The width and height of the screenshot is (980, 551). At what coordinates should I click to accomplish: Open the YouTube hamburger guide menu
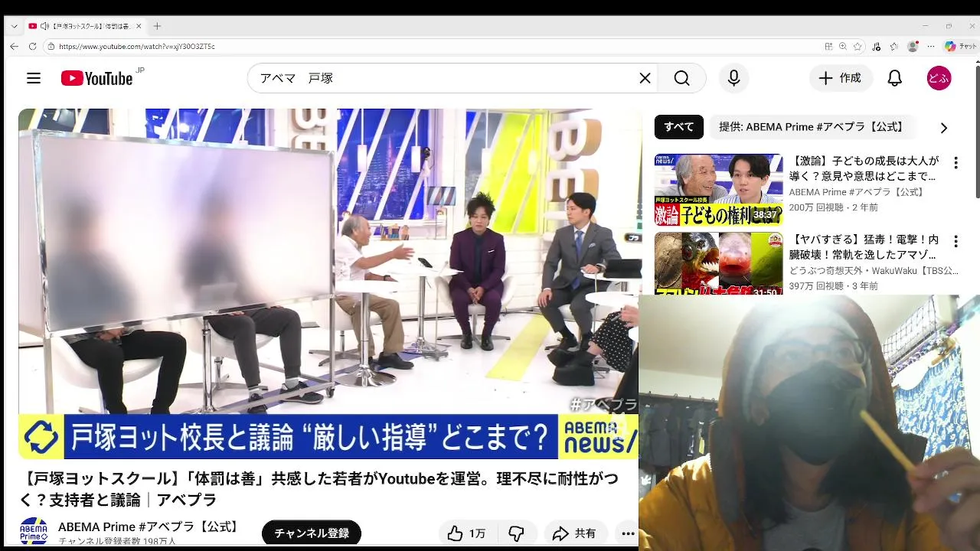point(33,78)
